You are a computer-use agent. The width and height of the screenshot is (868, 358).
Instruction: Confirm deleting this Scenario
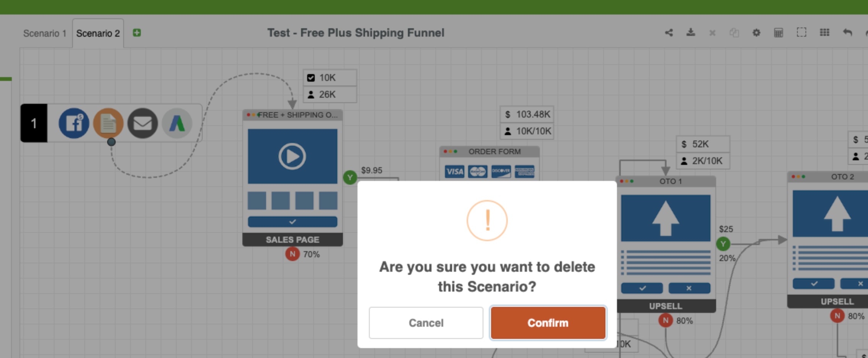(x=548, y=323)
